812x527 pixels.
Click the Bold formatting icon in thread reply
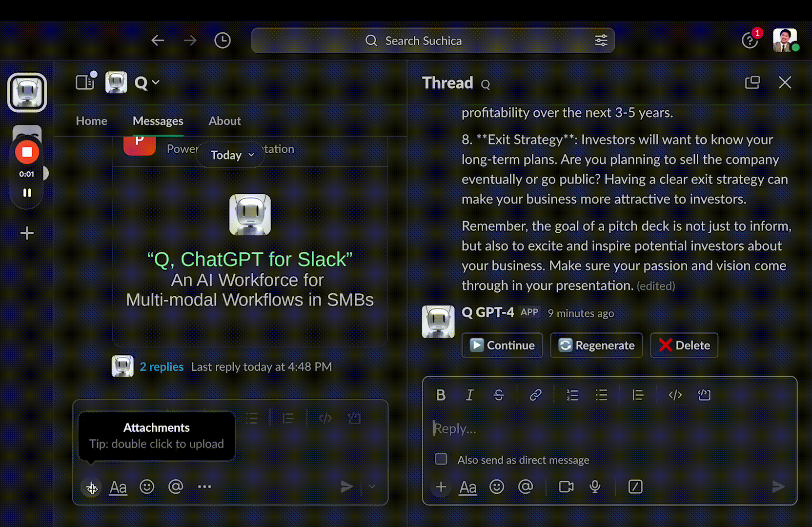coord(441,395)
